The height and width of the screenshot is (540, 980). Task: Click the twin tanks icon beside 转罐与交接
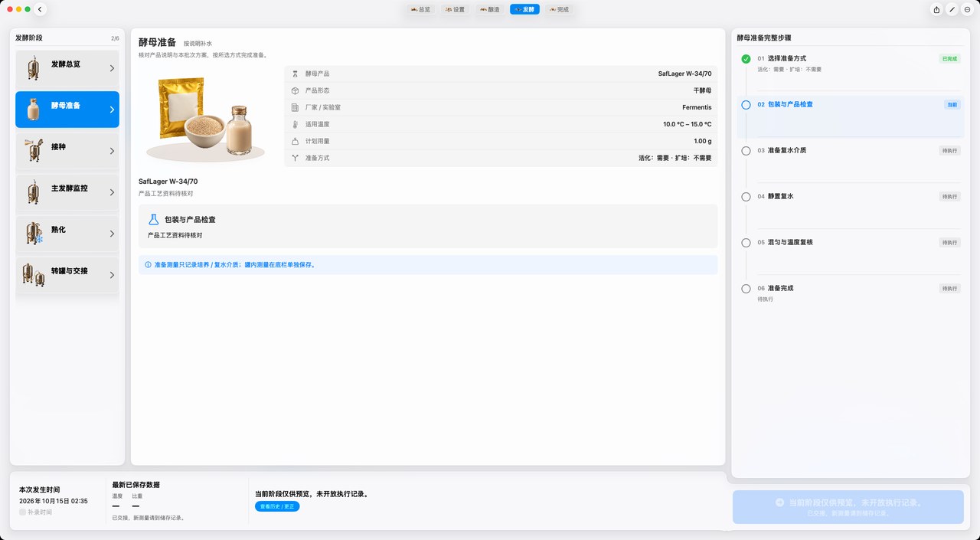(34, 274)
